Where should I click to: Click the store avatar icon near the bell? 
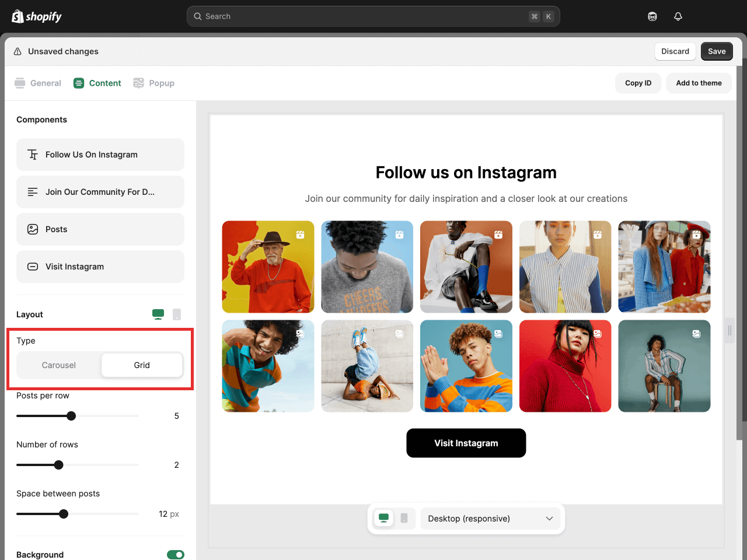[x=652, y=16]
